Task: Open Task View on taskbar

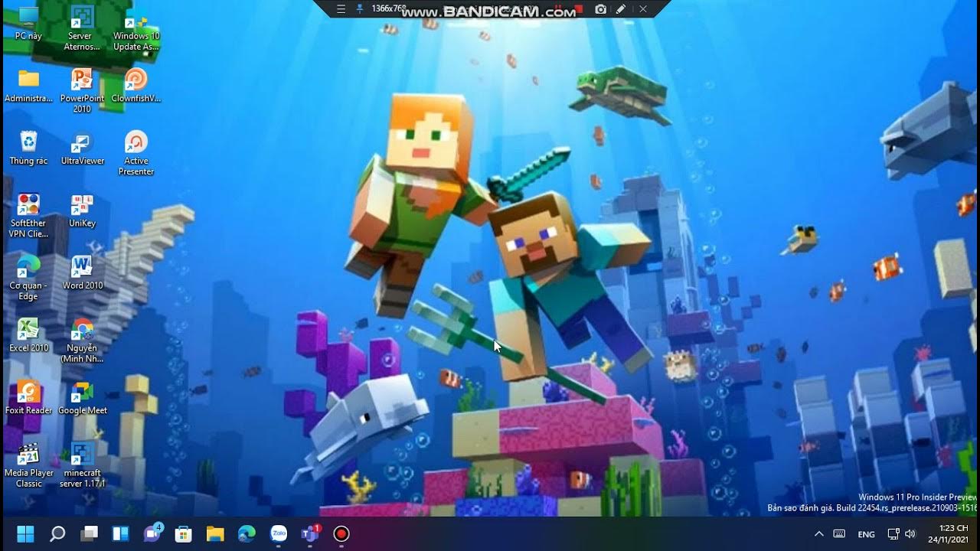Action: (x=90, y=533)
